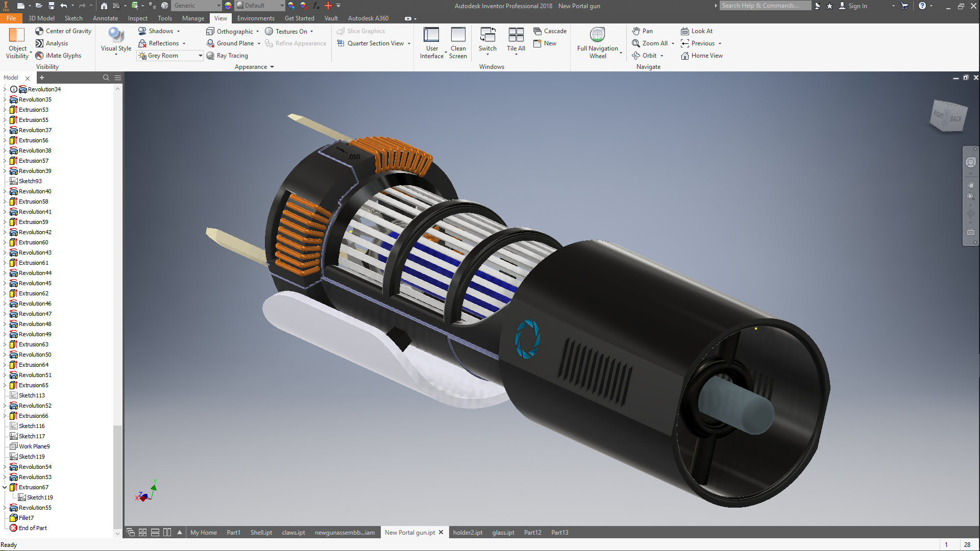Save the document from quick access toolbar
Viewport: 980px width, 551px height.
click(x=52, y=6)
